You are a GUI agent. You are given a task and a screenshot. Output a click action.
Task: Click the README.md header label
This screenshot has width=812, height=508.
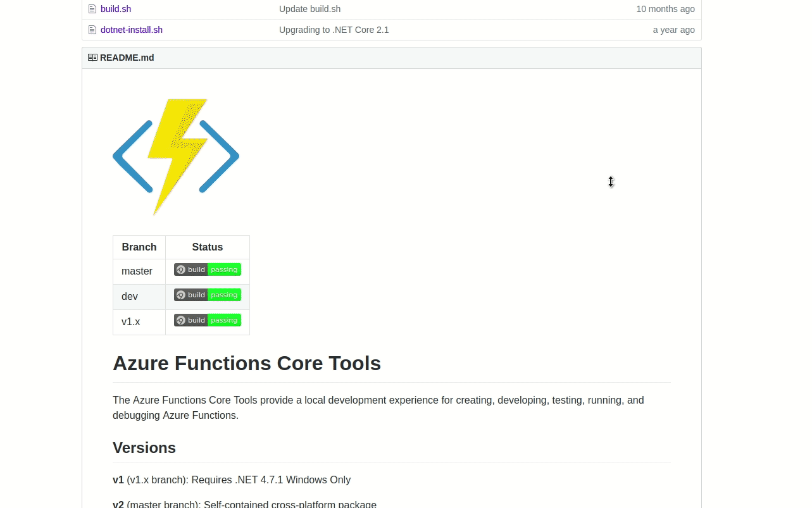click(x=127, y=57)
